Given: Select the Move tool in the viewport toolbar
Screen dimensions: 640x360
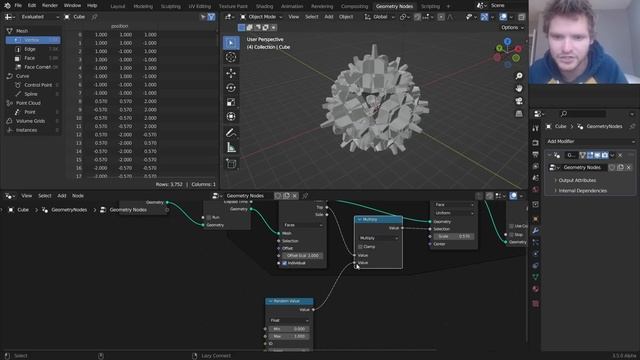Looking at the screenshot, I should tap(231, 73).
